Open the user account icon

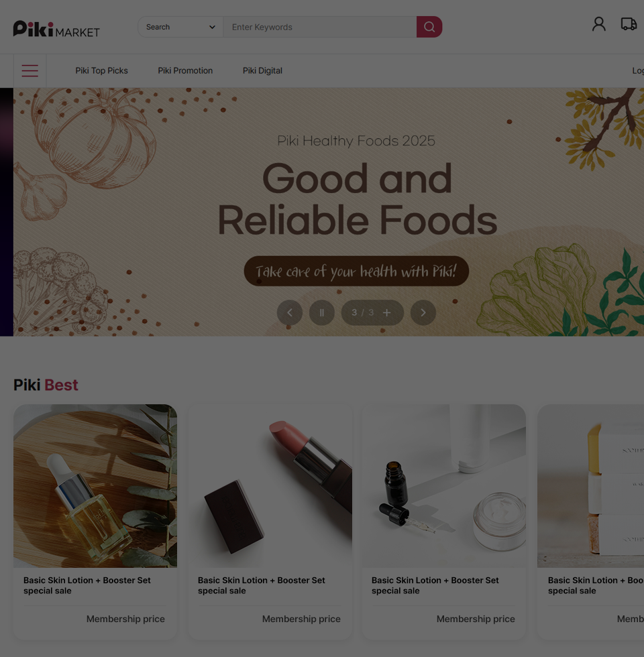click(598, 24)
